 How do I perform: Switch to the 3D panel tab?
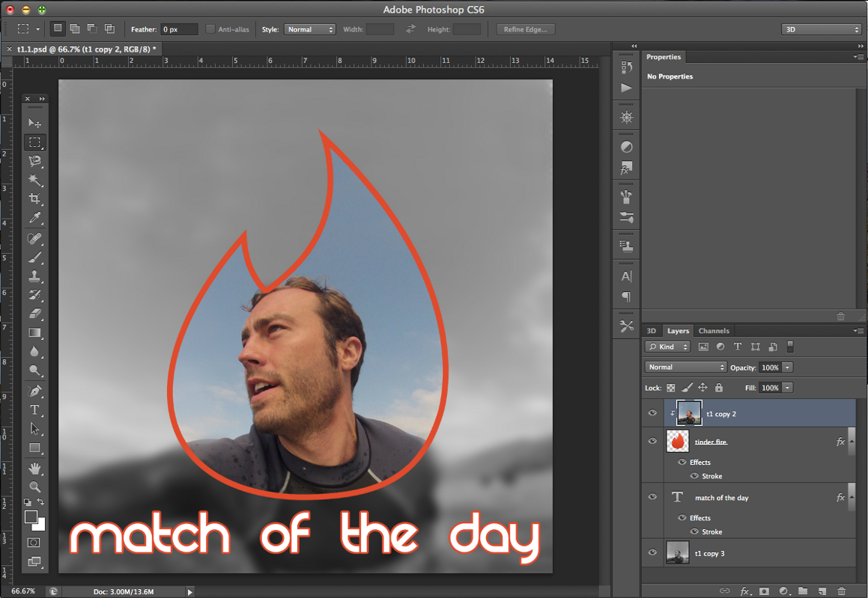652,331
